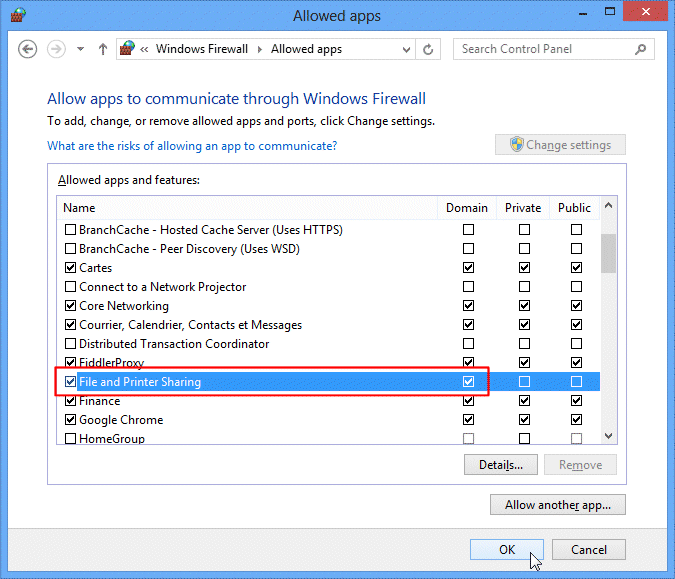
Task: Uncheck the Google Chrome checkbox
Action: (x=70, y=419)
